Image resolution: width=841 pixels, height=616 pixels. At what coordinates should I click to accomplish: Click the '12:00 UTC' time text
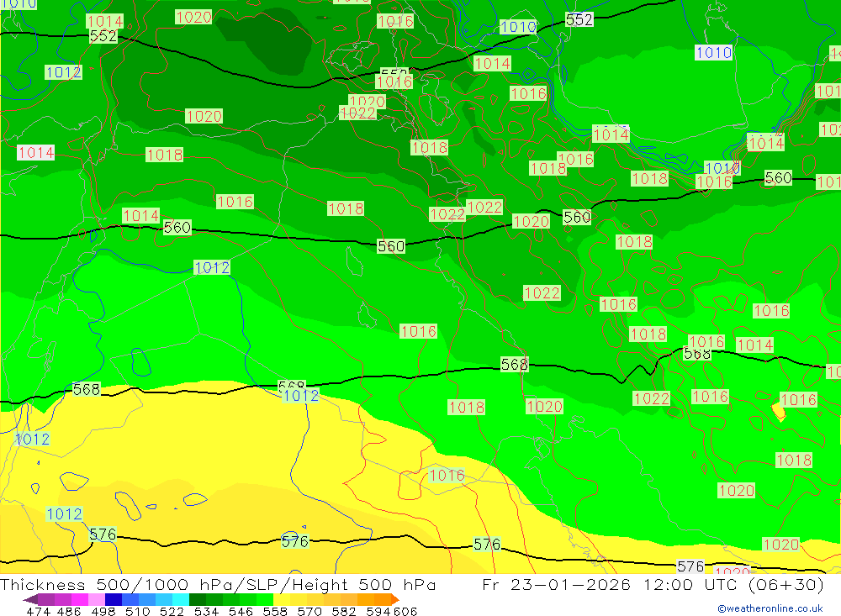coord(690,584)
